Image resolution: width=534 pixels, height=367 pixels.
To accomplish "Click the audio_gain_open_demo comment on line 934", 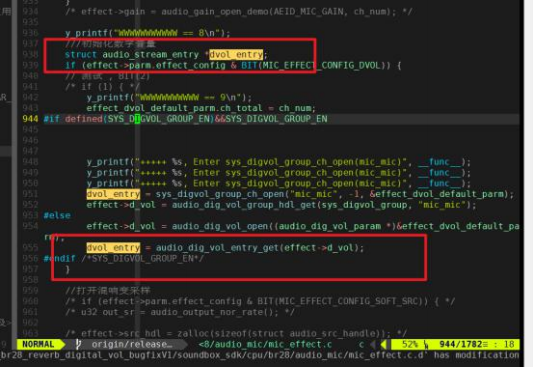I will pos(238,12).
